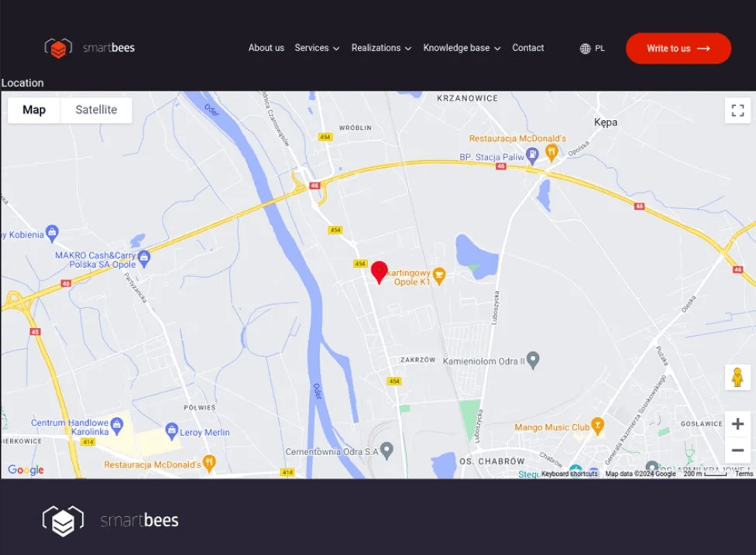
Task: Zoom out using the minus button
Action: [737, 451]
